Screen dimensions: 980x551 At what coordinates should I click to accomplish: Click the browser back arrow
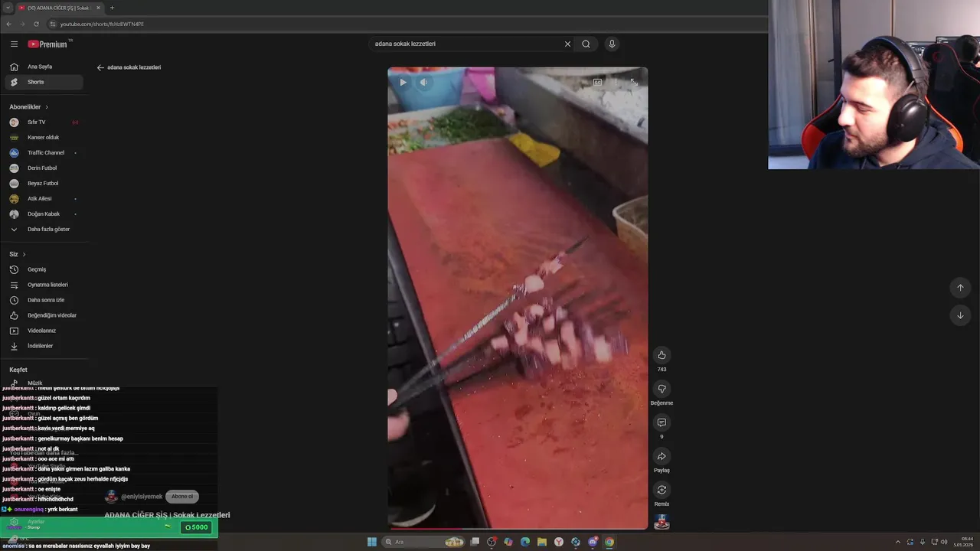[x=8, y=24]
